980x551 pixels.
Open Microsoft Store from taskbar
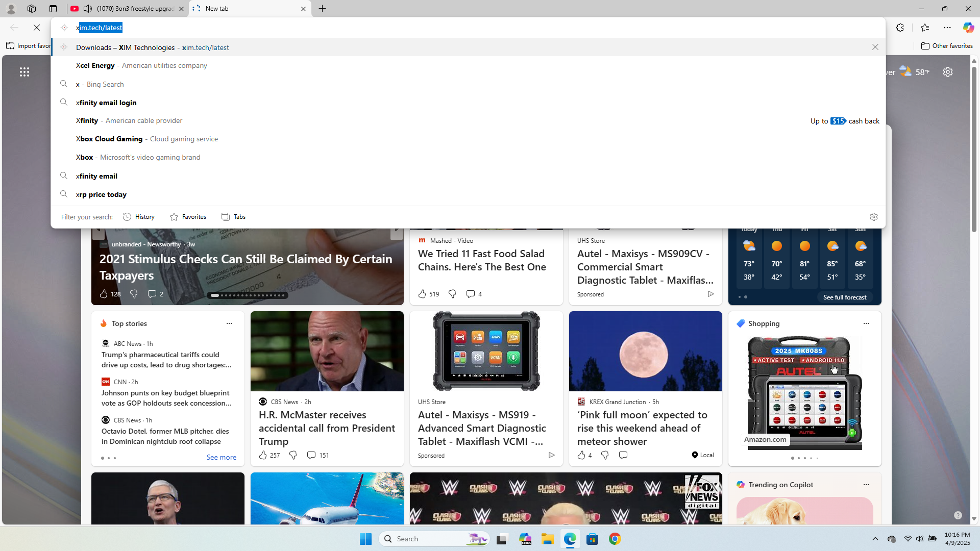coord(593,539)
